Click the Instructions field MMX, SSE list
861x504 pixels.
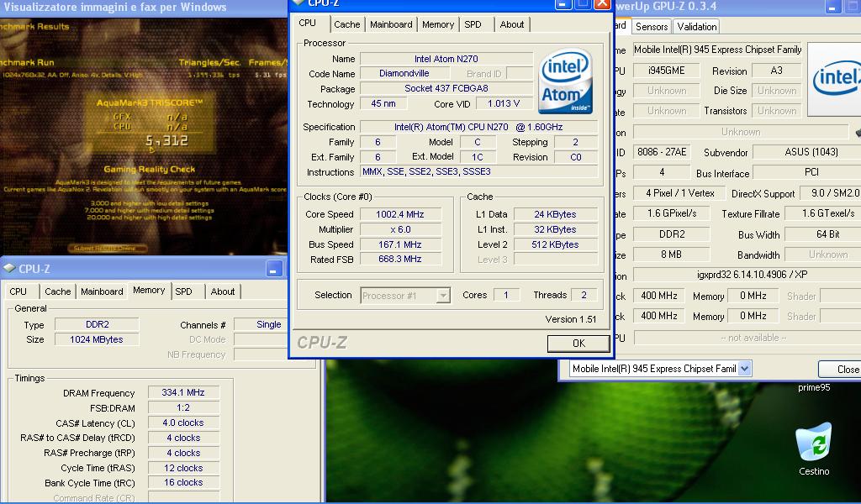pos(478,171)
